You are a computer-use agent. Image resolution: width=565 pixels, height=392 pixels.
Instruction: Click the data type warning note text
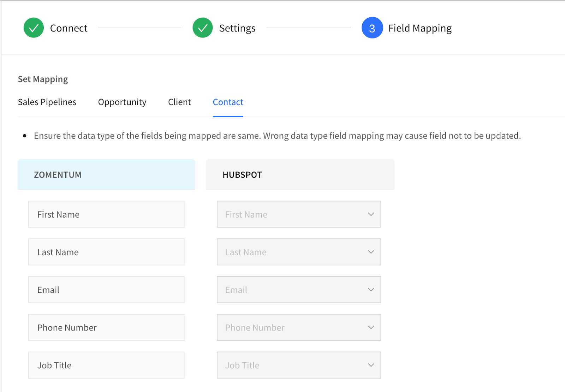click(x=277, y=136)
